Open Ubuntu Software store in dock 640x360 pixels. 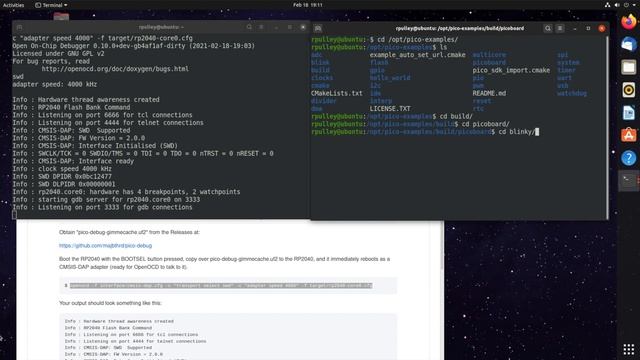click(629, 135)
